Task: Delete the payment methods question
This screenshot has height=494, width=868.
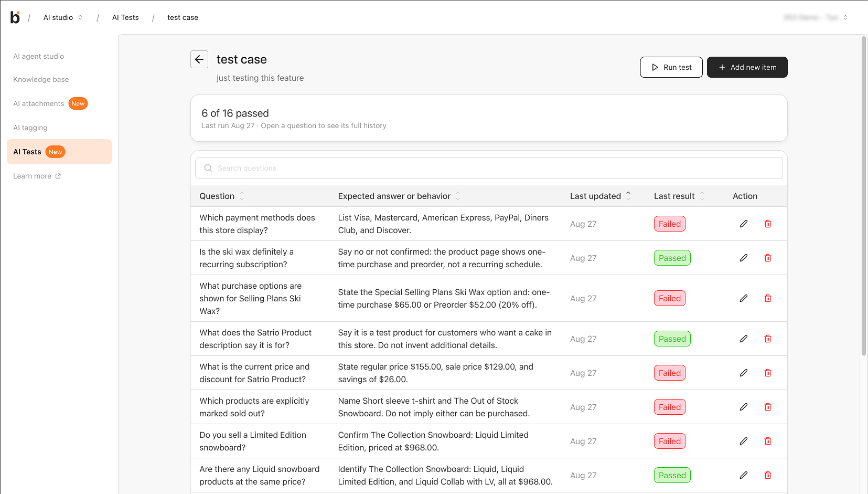Action: tap(768, 224)
